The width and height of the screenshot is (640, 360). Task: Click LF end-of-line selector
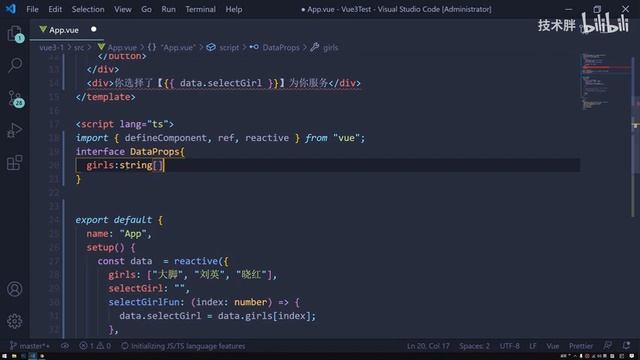tap(533, 346)
